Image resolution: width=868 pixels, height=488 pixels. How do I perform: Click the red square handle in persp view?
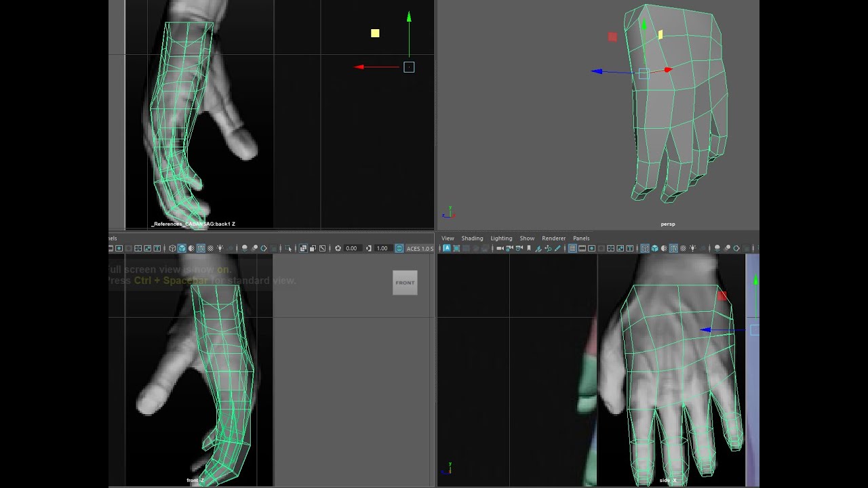(612, 37)
